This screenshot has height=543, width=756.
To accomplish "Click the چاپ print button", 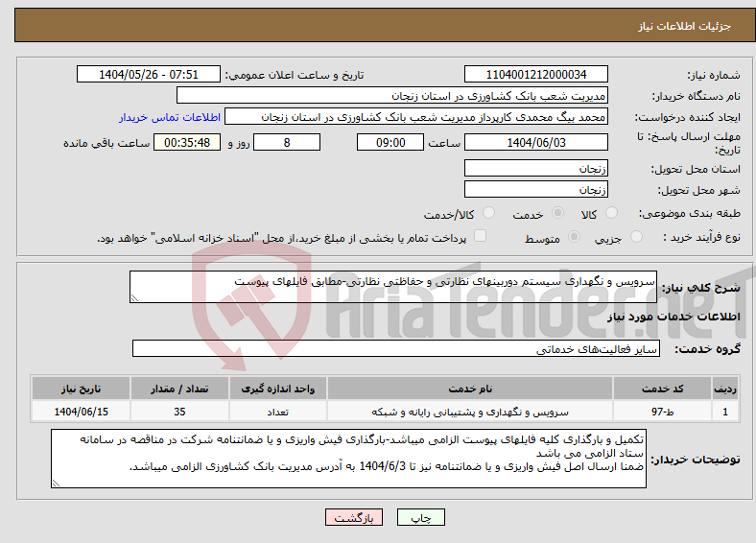I will [x=421, y=517].
